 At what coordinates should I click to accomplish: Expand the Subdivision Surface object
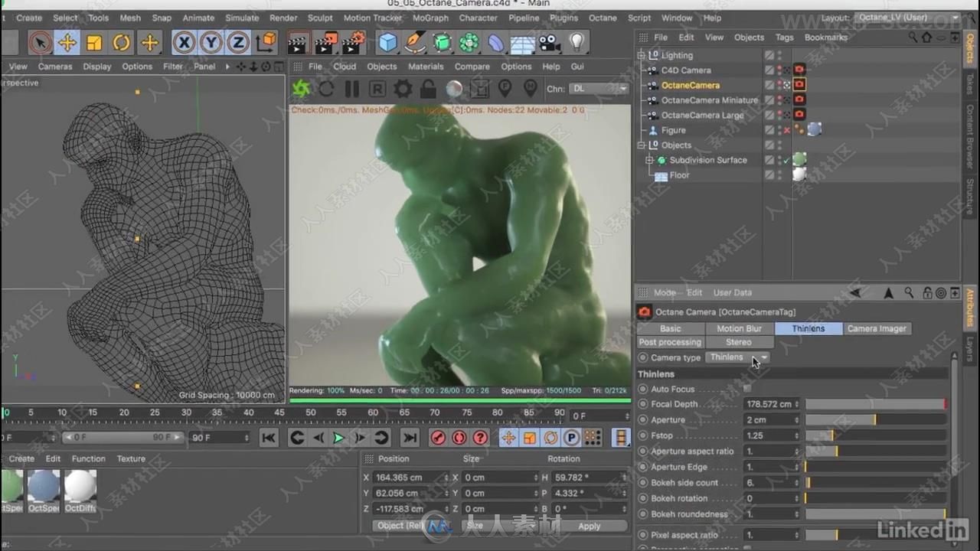pos(649,160)
